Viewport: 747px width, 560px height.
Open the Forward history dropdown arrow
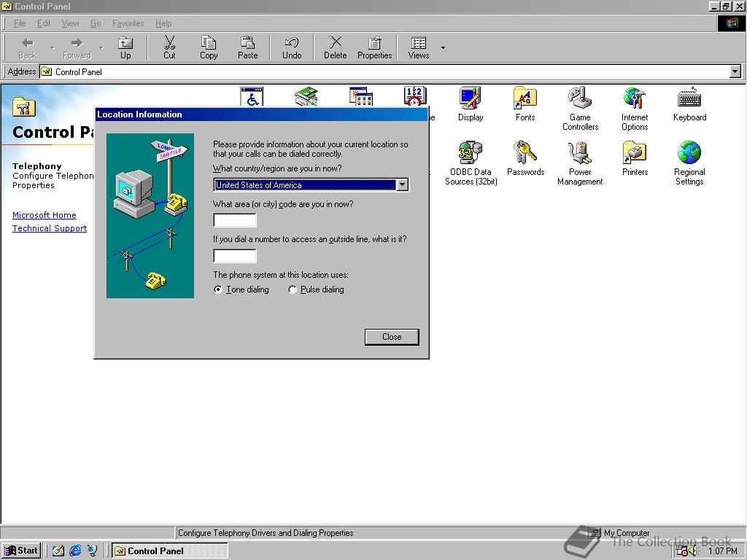[101, 47]
